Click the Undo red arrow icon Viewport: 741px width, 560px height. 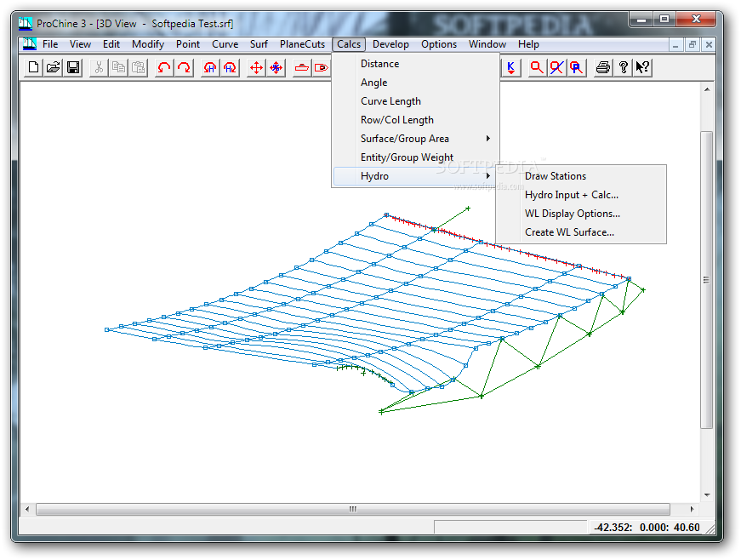tap(164, 67)
